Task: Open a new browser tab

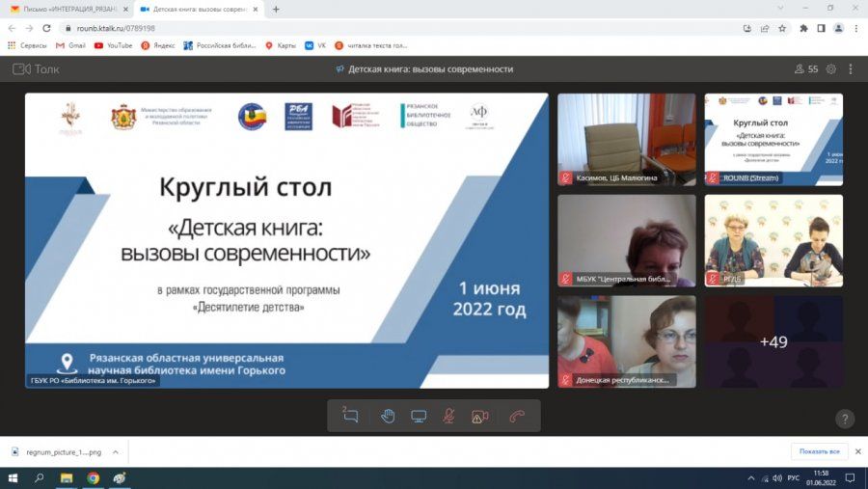Action: [276, 9]
